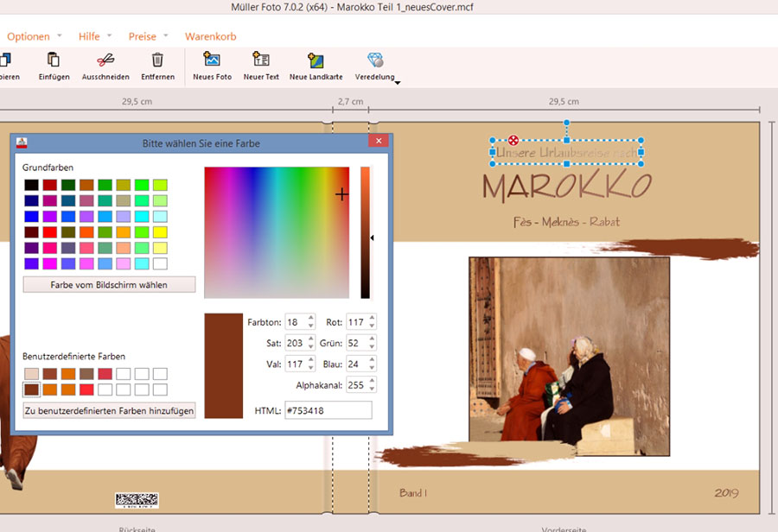This screenshot has height=532, width=778.
Task: Insert a Neue Landkarte map
Action: coord(316,60)
